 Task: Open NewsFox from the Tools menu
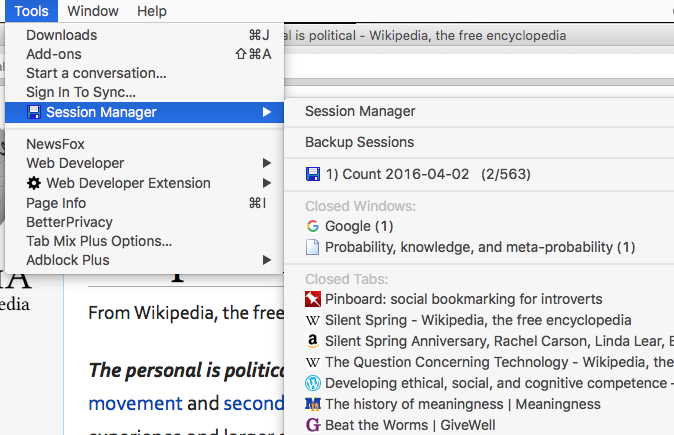(x=144, y=144)
